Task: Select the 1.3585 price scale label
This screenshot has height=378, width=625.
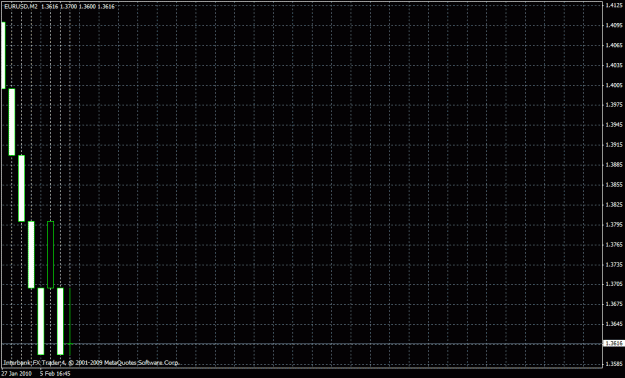Action: pos(614,364)
